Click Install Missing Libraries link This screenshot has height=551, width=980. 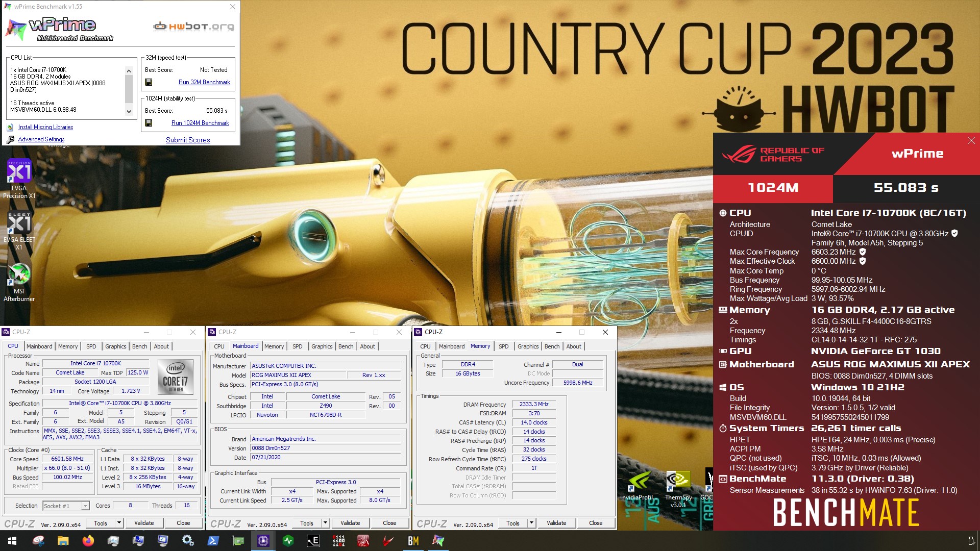click(x=45, y=127)
